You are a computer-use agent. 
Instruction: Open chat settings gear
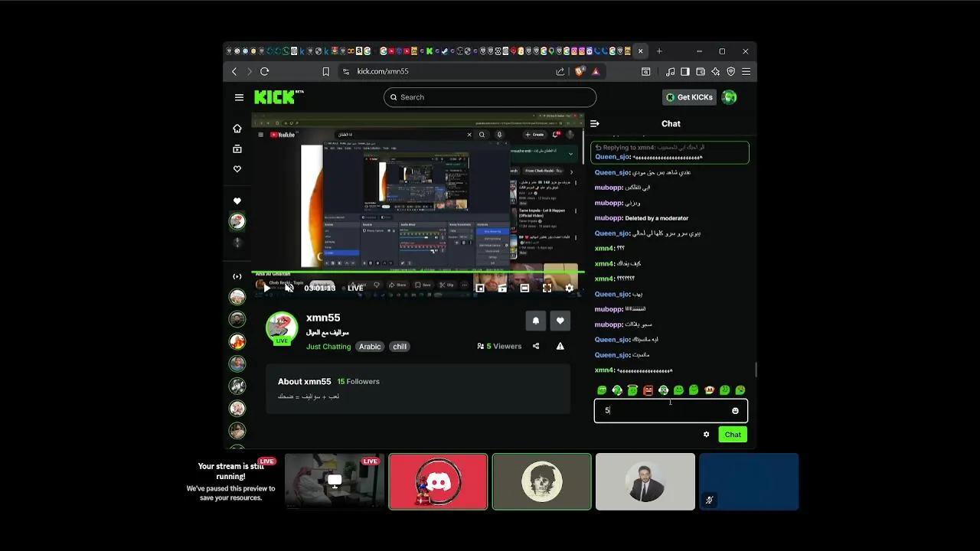(706, 435)
